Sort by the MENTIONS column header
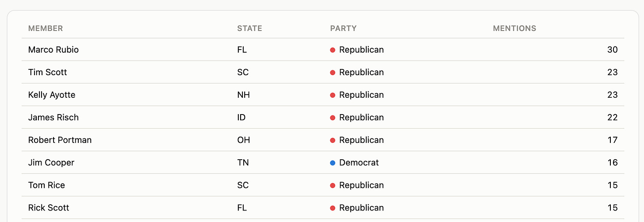Screen dimensions: 644x222 point(514,28)
